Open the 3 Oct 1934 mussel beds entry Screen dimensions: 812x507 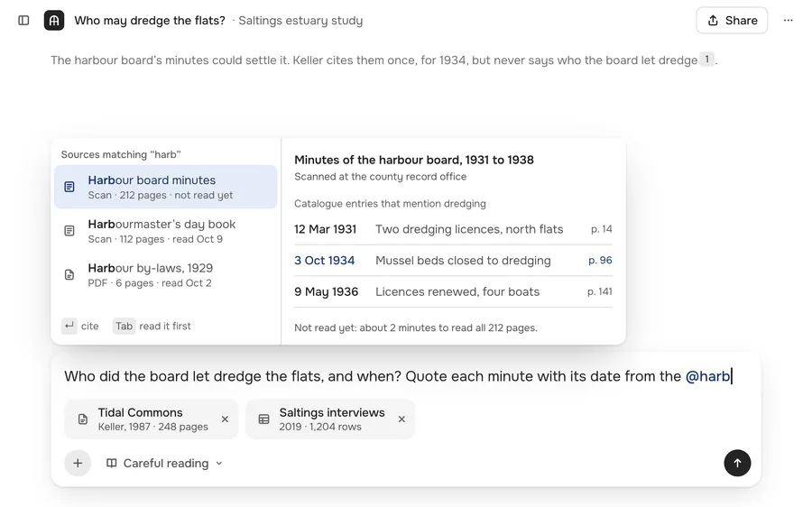[453, 261]
